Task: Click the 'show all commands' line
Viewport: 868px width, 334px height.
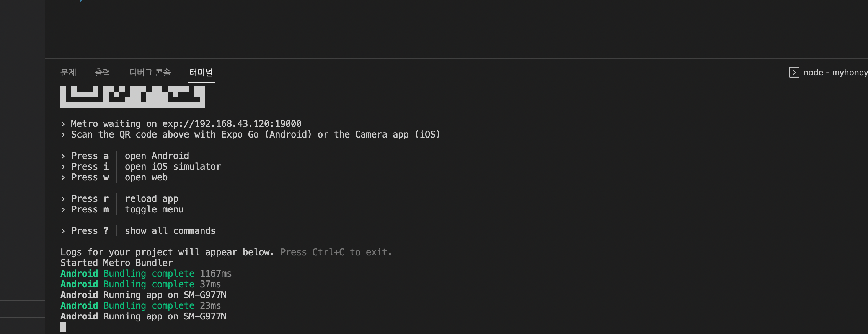Action: coord(170,231)
